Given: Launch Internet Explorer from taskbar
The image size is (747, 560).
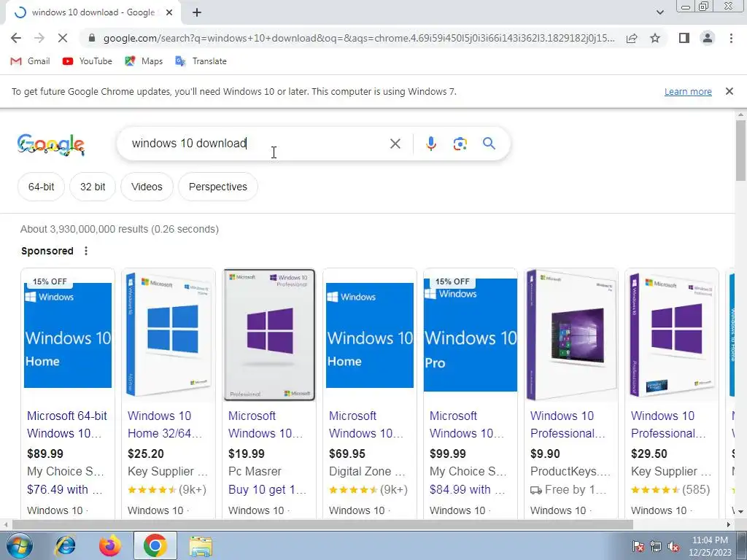Looking at the screenshot, I should (x=65, y=545).
